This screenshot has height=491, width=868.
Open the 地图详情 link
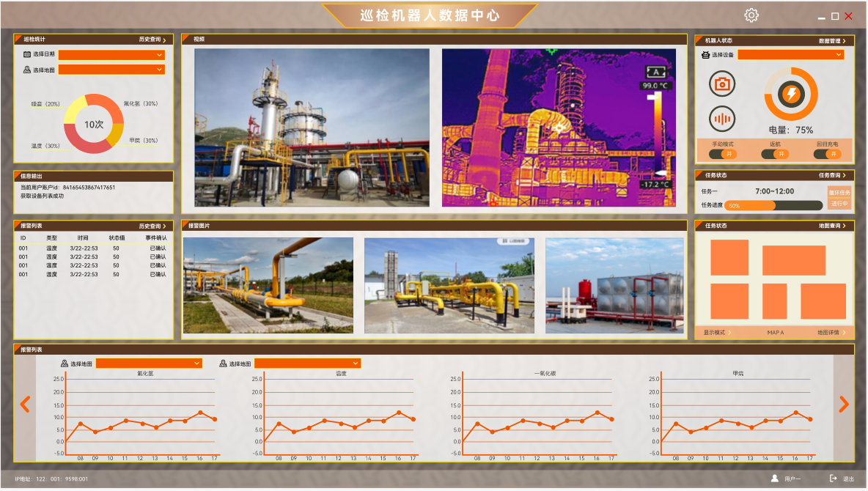[831, 333]
